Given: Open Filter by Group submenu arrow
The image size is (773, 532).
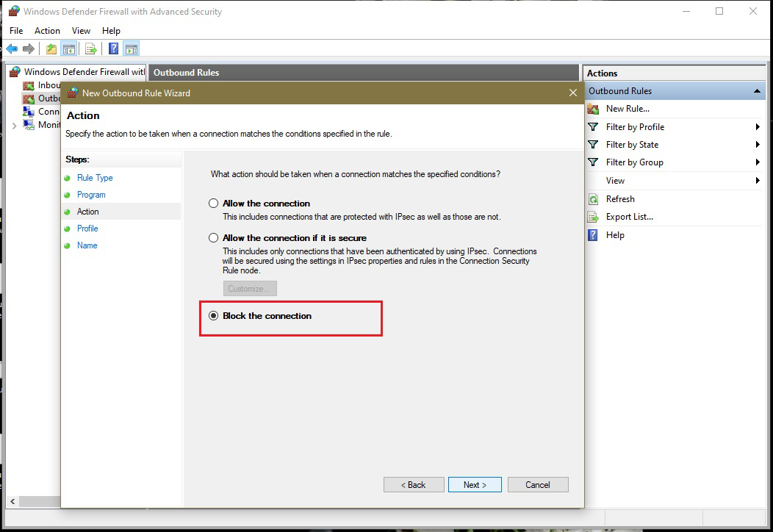Looking at the screenshot, I should click(x=758, y=162).
